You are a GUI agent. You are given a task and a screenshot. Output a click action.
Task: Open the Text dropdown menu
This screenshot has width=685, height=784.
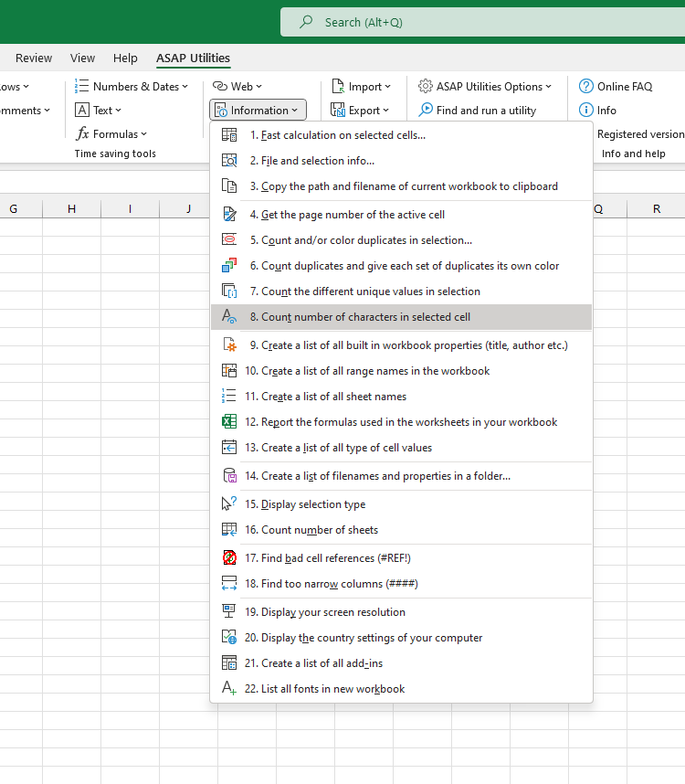click(98, 110)
